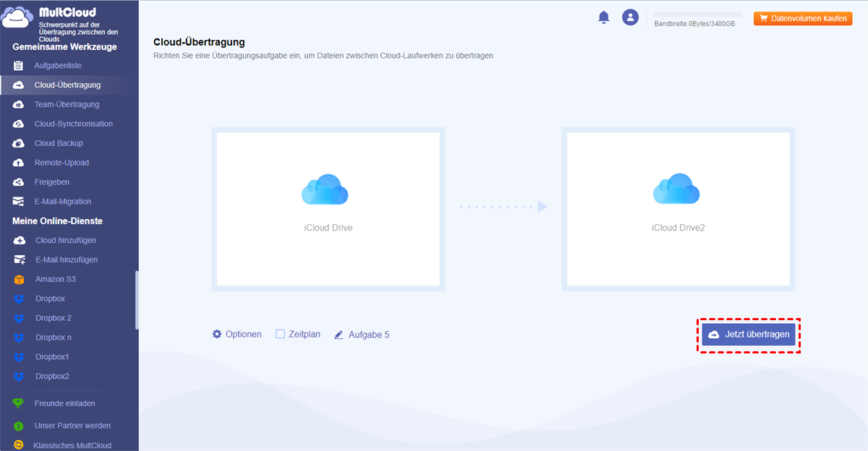Click the E-Mail-Migration sidebar icon
The image size is (868, 451).
pos(19,202)
